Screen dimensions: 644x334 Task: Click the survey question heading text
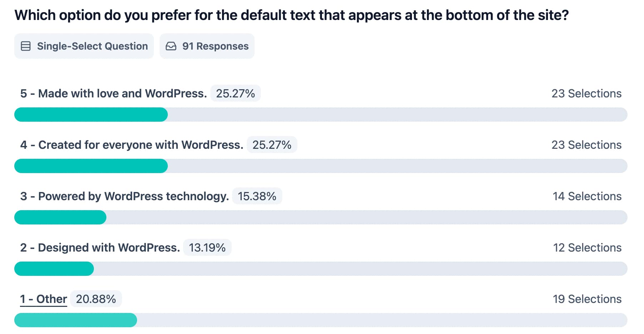(291, 15)
